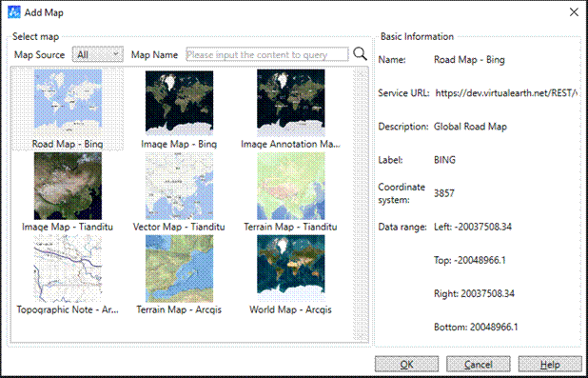The image size is (588, 378).
Task: Close the Add Map dialog
Action: 574,12
